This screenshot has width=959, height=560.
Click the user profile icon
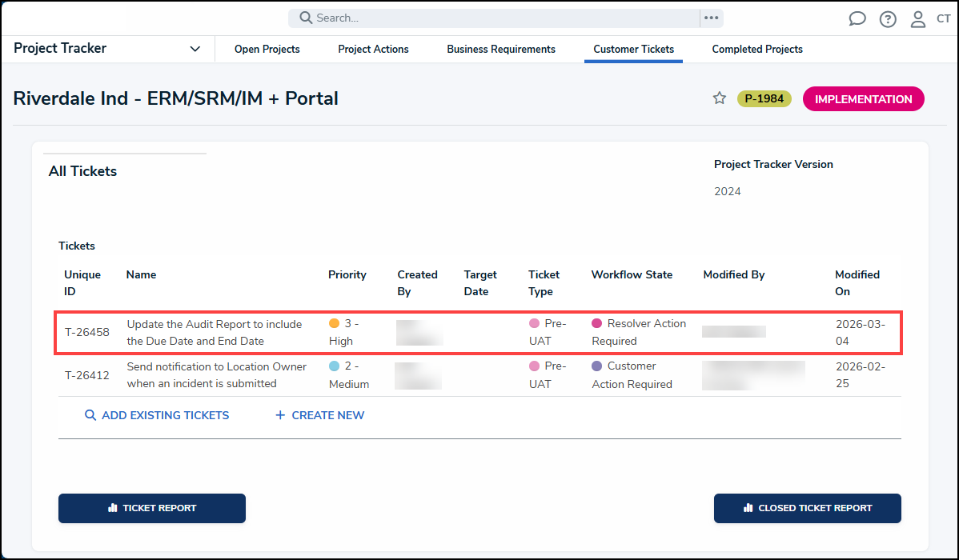tap(918, 19)
